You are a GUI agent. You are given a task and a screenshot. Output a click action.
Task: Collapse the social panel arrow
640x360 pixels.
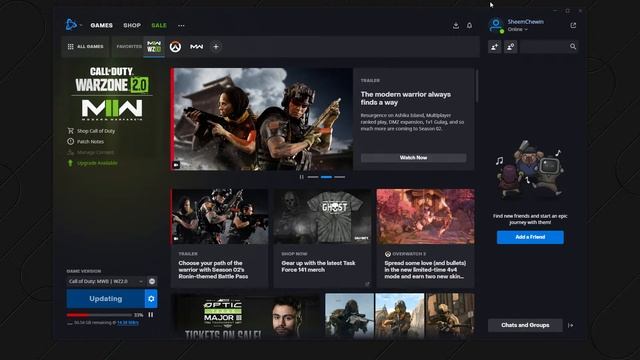571,325
